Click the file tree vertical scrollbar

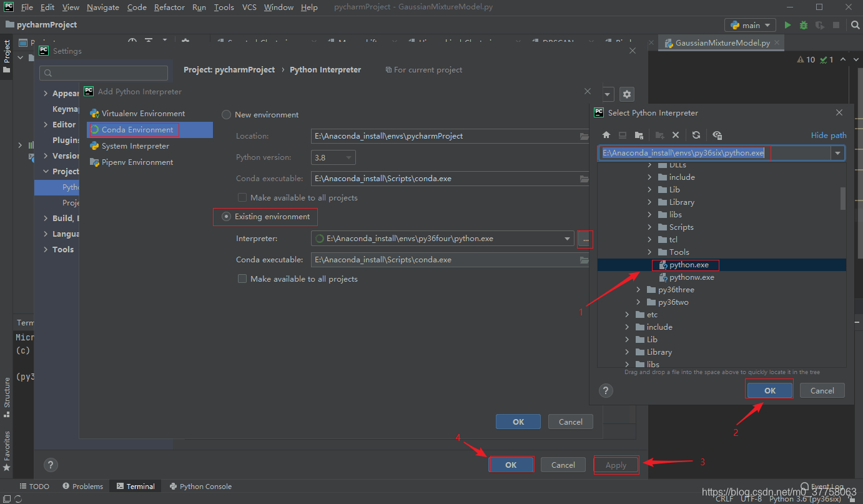tap(843, 199)
